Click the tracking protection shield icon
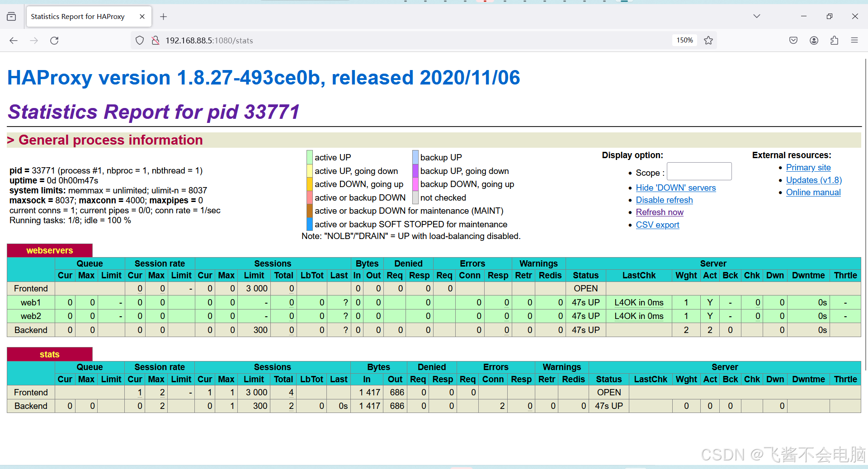868x469 pixels. tap(140, 41)
